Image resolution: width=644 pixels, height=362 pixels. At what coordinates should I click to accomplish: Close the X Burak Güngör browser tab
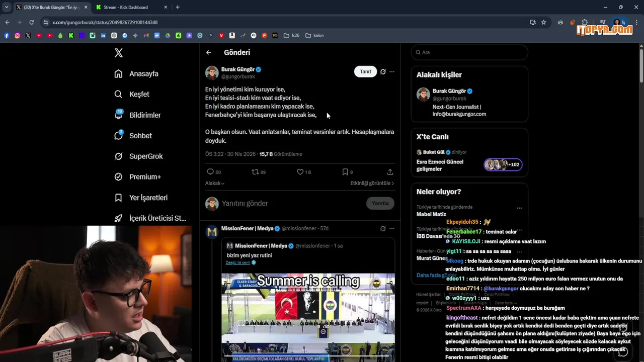pos(86,7)
